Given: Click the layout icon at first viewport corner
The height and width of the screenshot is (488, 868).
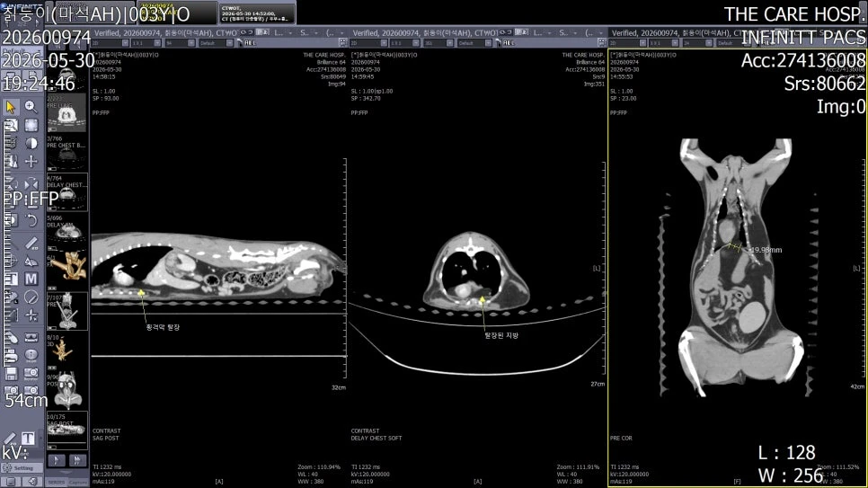Looking at the screenshot, I should 342,42.
